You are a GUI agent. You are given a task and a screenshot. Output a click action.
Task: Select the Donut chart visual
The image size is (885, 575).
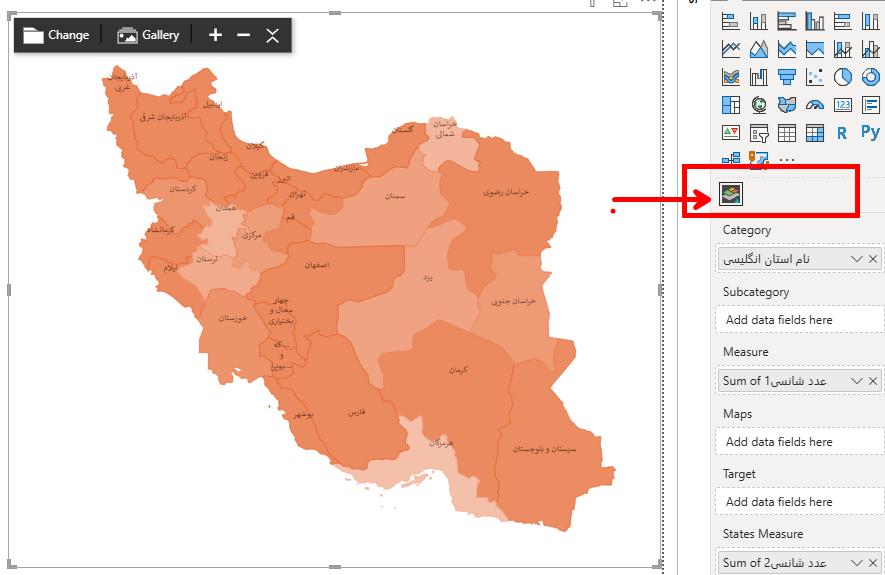pyautogui.click(x=870, y=77)
